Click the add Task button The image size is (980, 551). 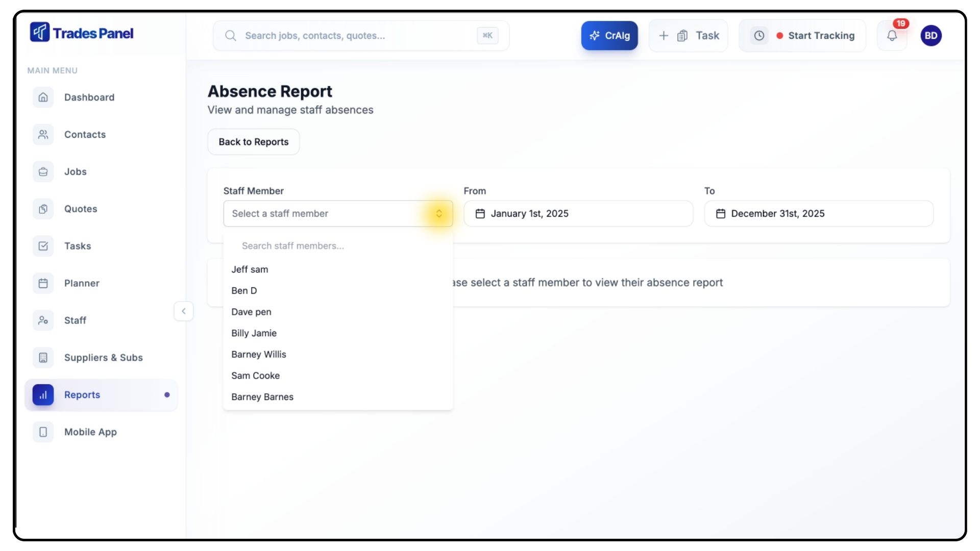(688, 36)
